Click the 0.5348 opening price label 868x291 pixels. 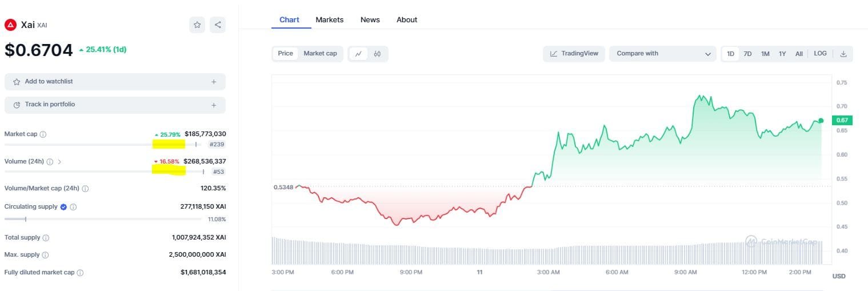(x=283, y=187)
